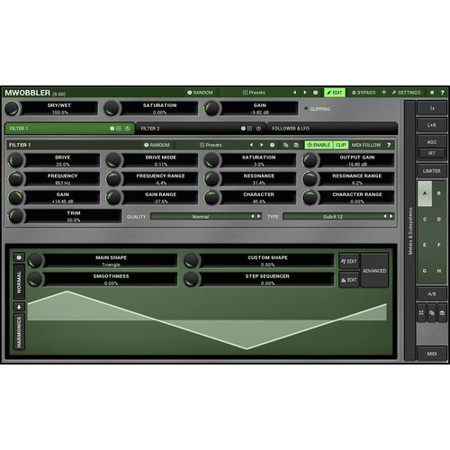Open the Settings menu
The image size is (450, 450).
coord(406,93)
